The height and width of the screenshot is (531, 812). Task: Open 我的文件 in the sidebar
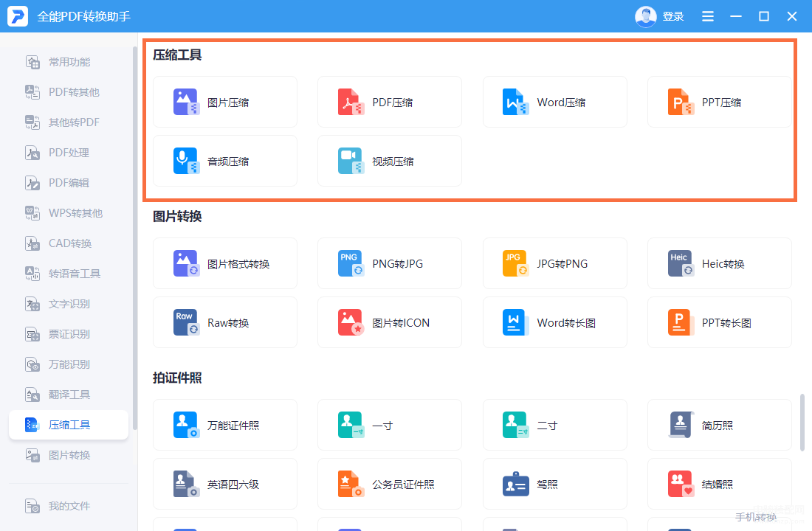click(x=69, y=506)
